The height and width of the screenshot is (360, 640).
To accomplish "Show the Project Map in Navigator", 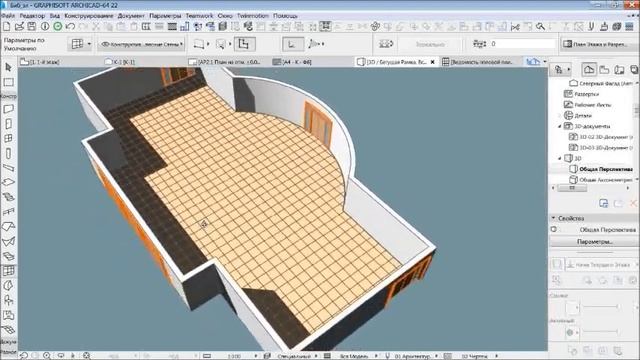I will tap(589, 70).
